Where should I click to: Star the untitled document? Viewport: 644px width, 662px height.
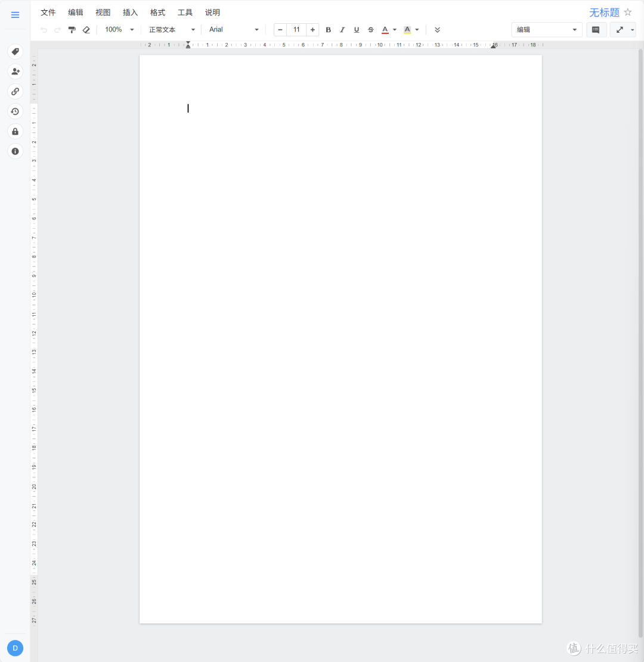pos(628,13)
